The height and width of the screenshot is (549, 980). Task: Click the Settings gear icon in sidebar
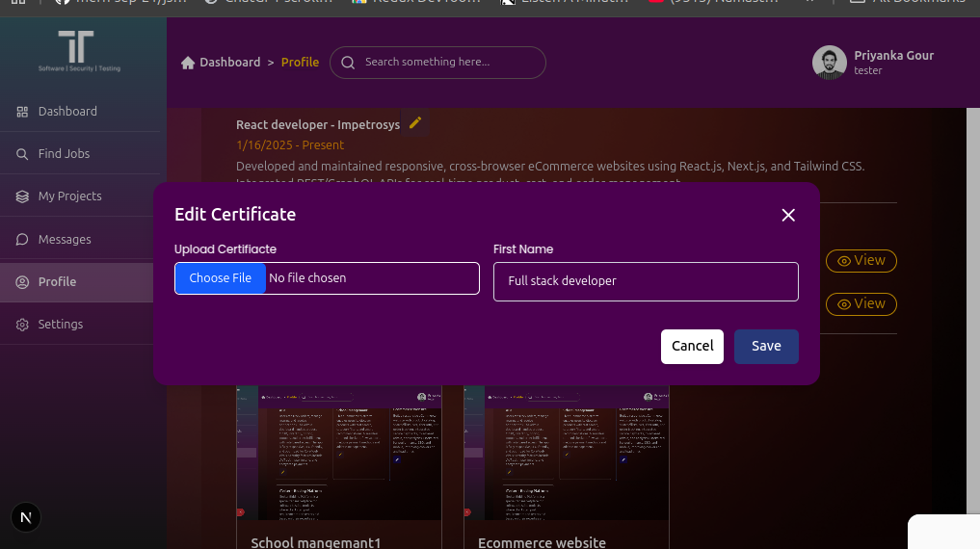[x=22, y=325]
